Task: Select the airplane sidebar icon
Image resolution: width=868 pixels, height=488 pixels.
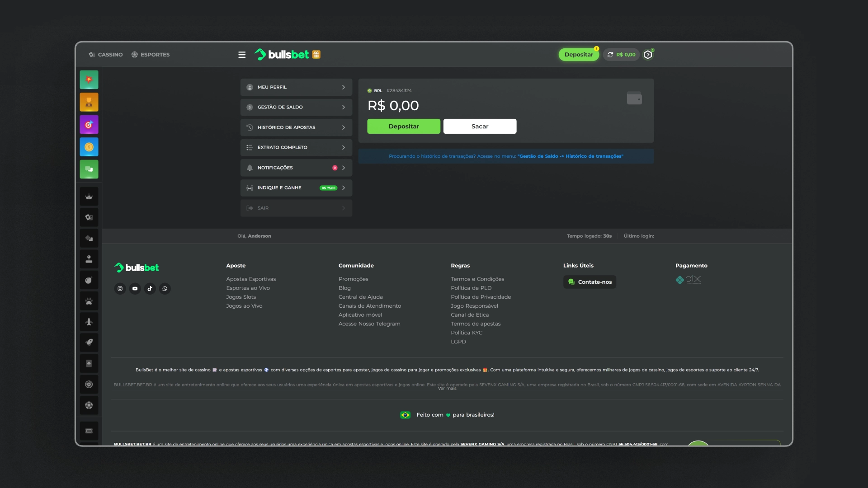Action: (x=89, y=322)
